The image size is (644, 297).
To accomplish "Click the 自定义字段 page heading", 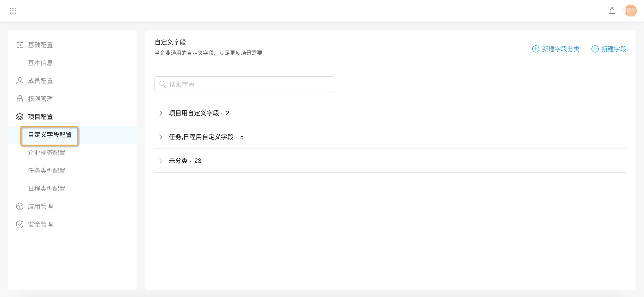I will [x=170, y=42].
